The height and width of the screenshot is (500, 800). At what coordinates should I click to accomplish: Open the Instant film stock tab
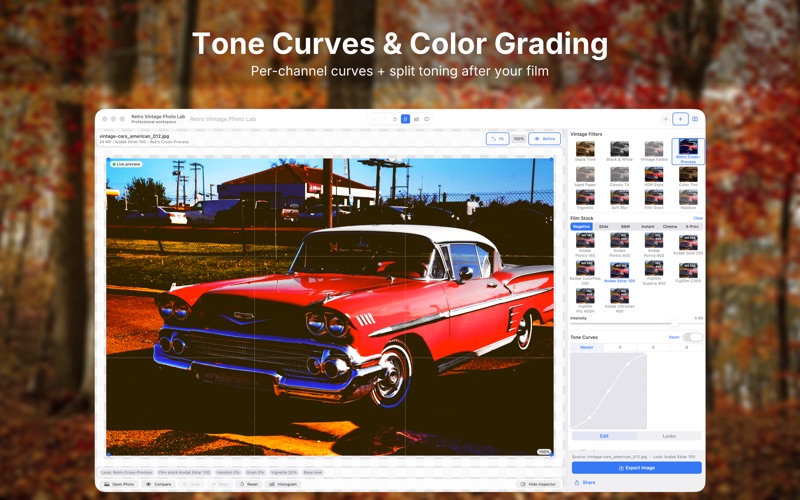coord(647,227)
